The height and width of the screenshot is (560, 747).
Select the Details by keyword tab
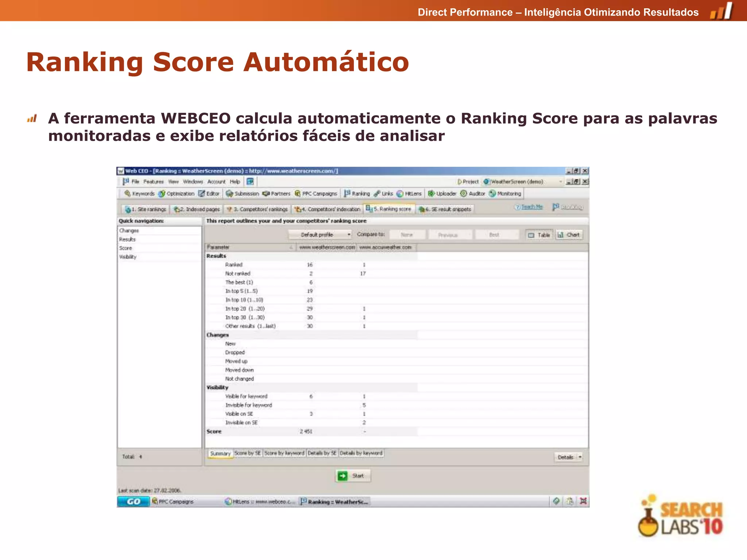click(361, 453)
